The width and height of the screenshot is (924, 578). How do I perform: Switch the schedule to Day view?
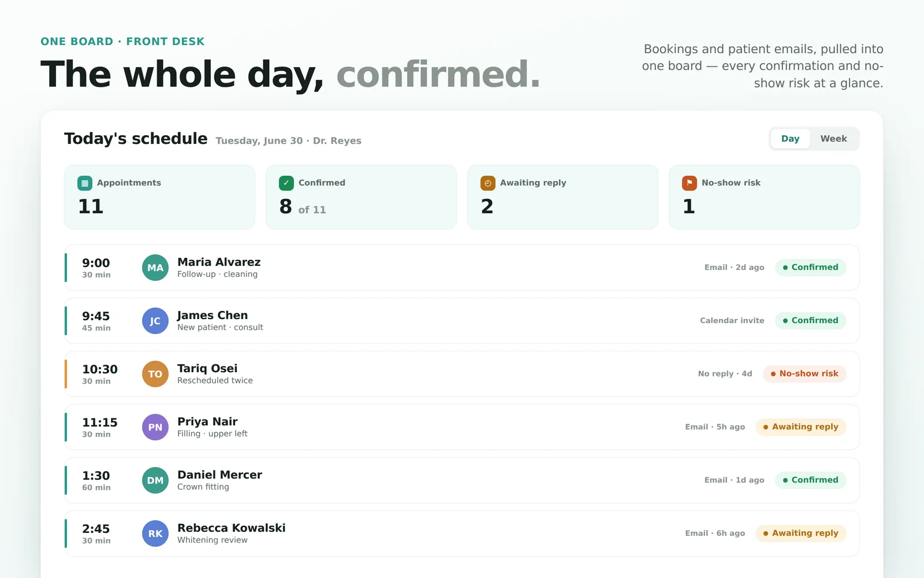pyautogui.click(x=790, y=139)
